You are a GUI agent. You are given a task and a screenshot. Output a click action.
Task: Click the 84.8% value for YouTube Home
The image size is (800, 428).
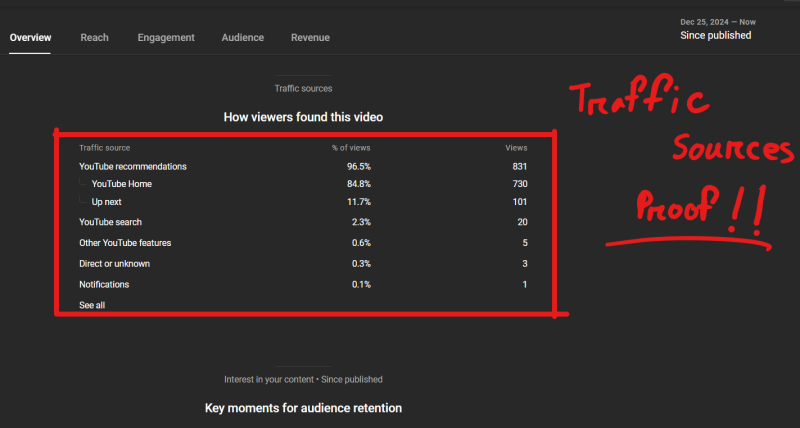[x=359, y=184]
